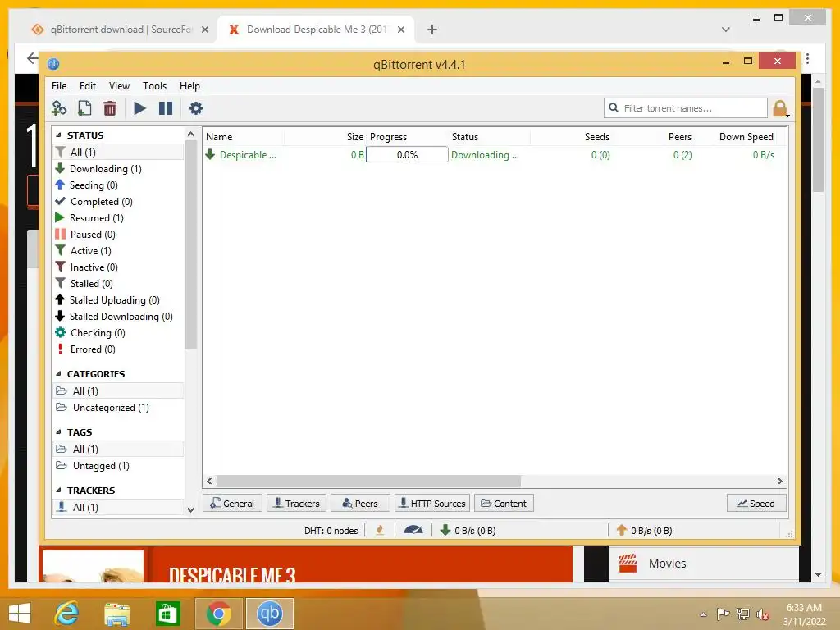Screen dimensions: 840x630
Task: Switch to the HTTP Sources tab
Action: 432,504
